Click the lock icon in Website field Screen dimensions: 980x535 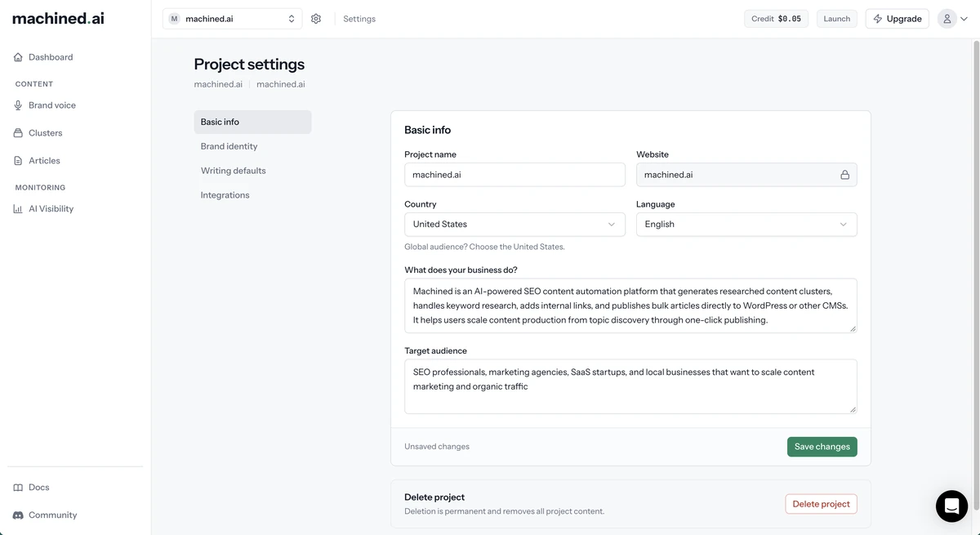click(844, 175)
